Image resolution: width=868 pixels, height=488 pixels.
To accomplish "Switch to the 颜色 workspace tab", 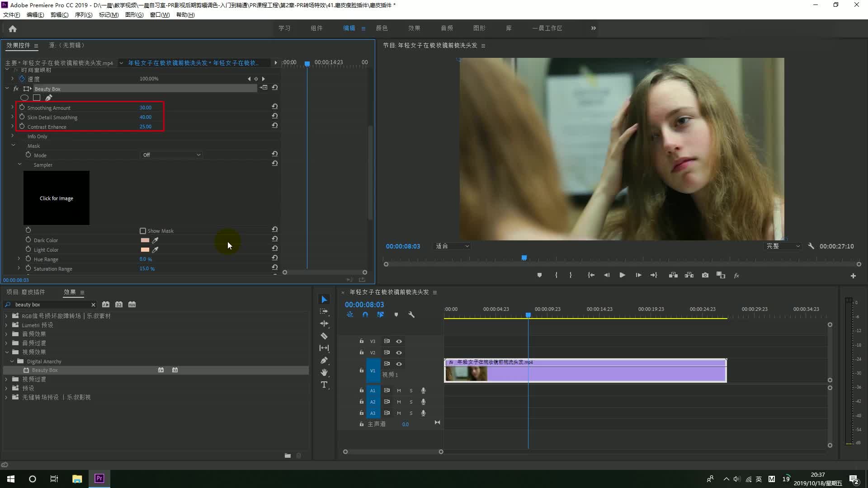I will (x=382, y=28).
